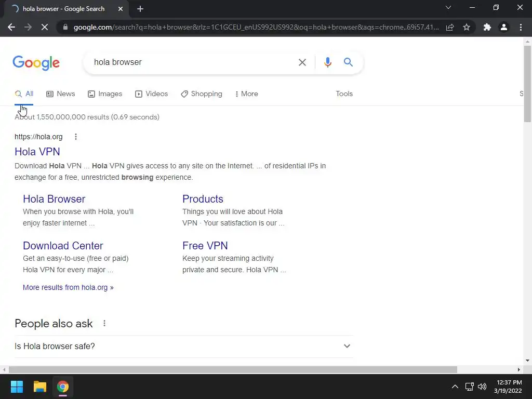Open search Tools
Image resolution: width=532 pixels, height=399 pixels.
(344, 94)
